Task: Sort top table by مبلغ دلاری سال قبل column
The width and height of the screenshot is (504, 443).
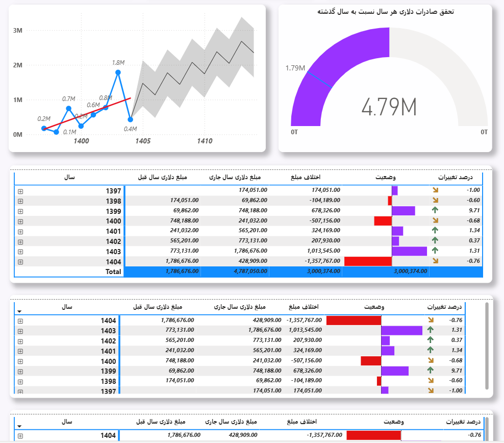Action: click(x=163, y=178)
